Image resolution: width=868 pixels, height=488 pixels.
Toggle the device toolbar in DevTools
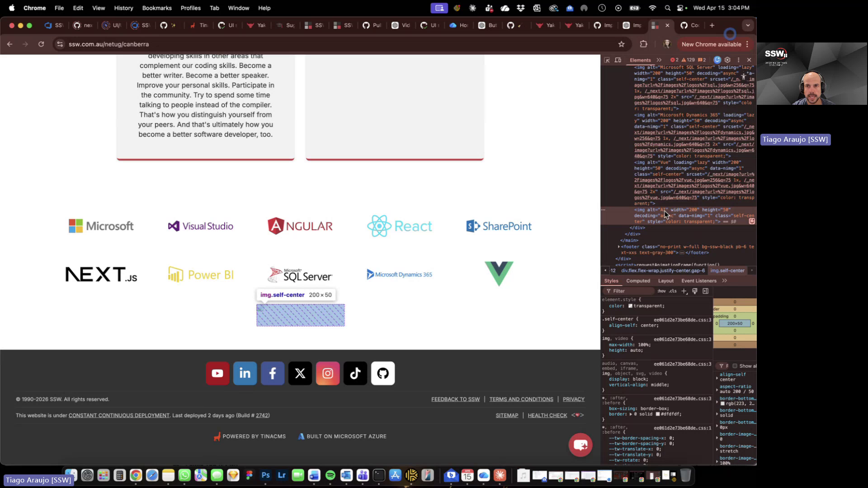(x=618, y=60)
